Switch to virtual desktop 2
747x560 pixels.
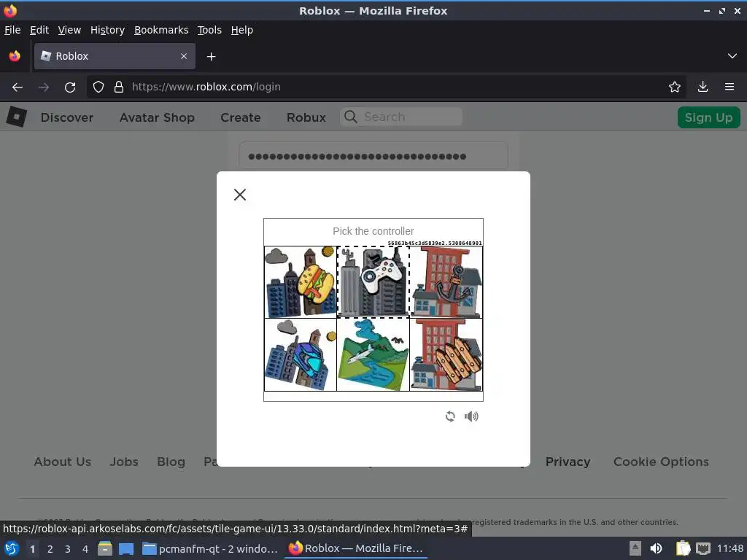pos(50,548)
